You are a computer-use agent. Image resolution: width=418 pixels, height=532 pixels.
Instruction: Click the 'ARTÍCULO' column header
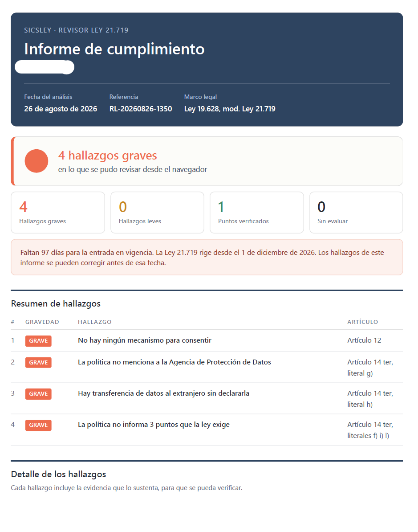click(x=362, y=322)
